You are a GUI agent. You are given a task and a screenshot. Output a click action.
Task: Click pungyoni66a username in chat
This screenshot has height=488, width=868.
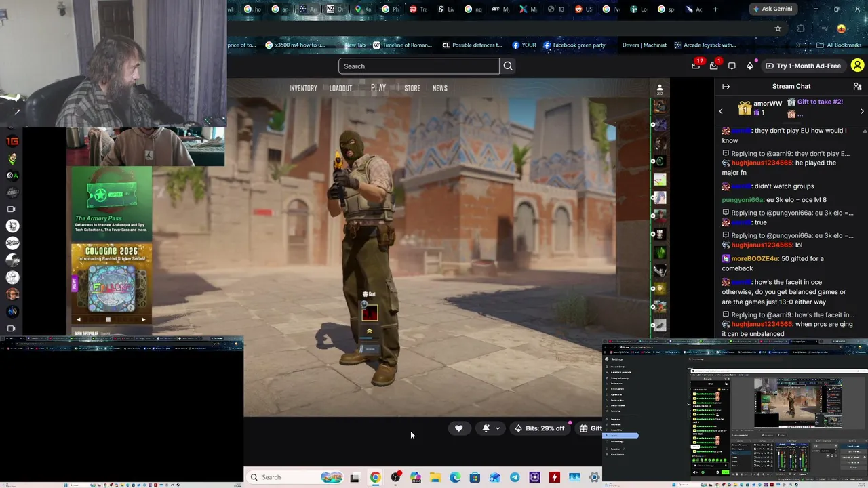click(743, 200)
